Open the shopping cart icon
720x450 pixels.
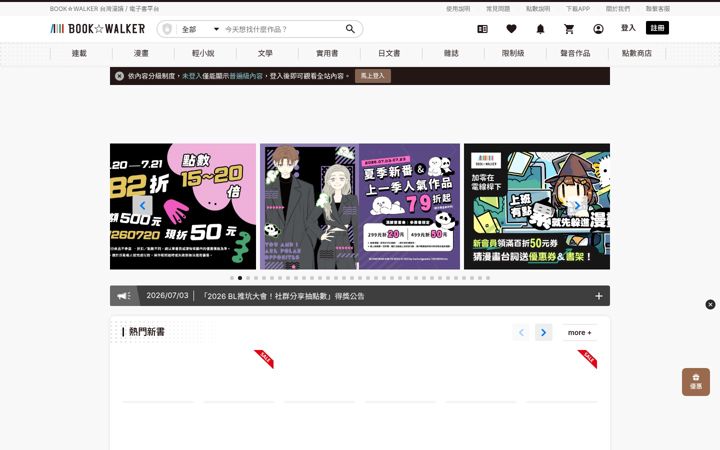click(569, 29)
